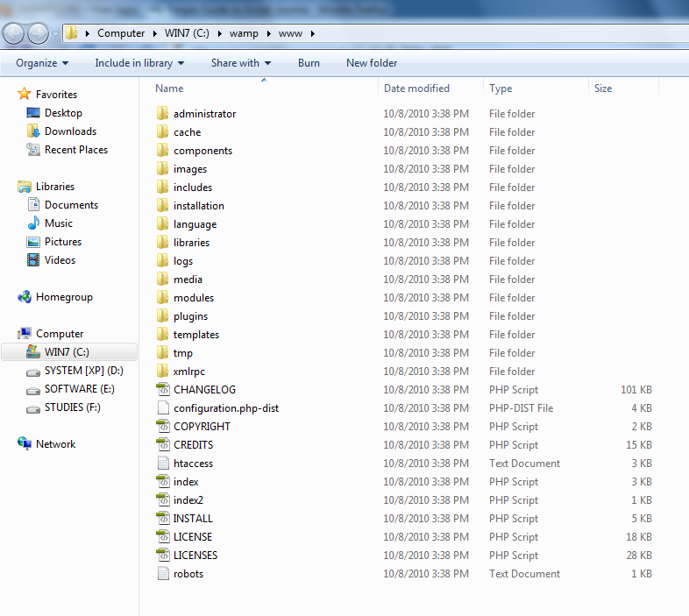Create a New folder from toolbar
The height and width of the screenshot is (616, 689).
coord(372,63)
